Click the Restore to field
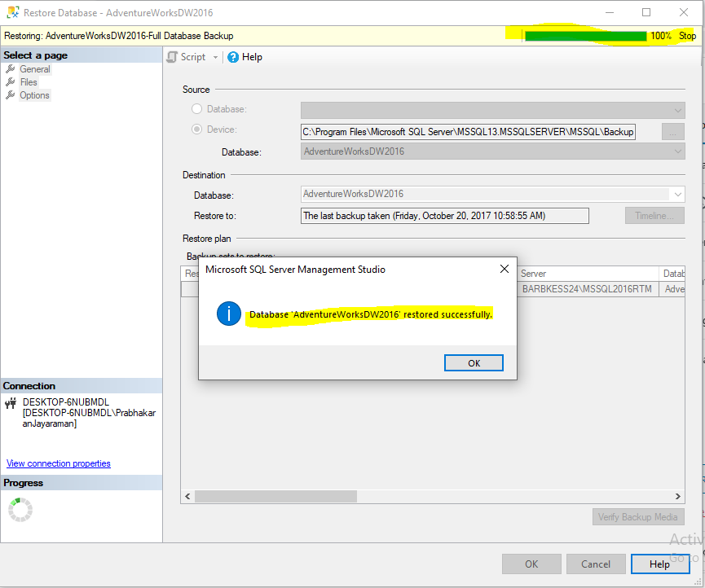 (445, 216)
